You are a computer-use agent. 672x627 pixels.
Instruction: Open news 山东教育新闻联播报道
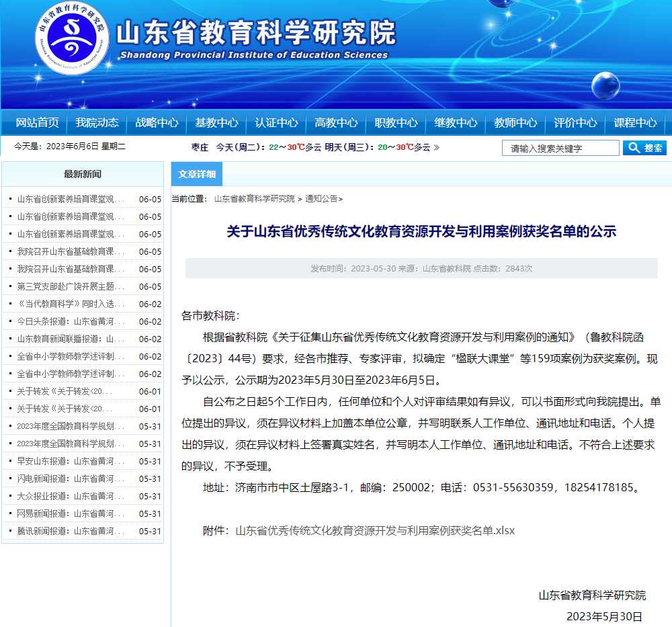[71, 339]
